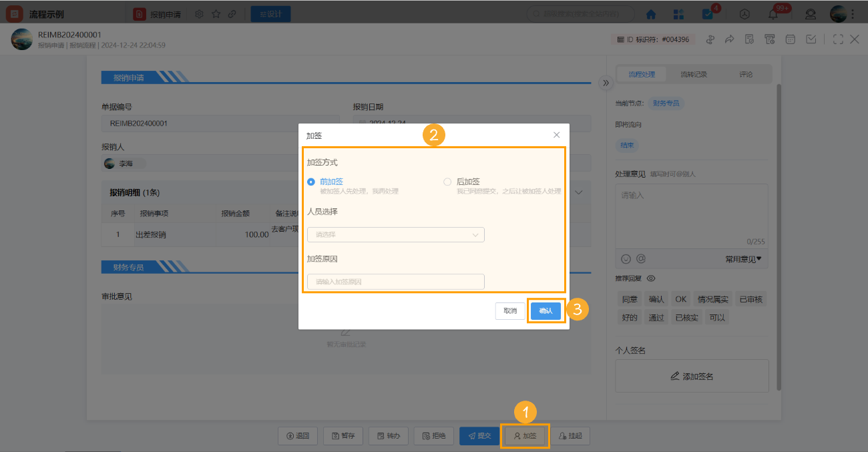Switch to the 评论 tab
This screenshot has width=868, height=452.
click(x=746, y=74)
